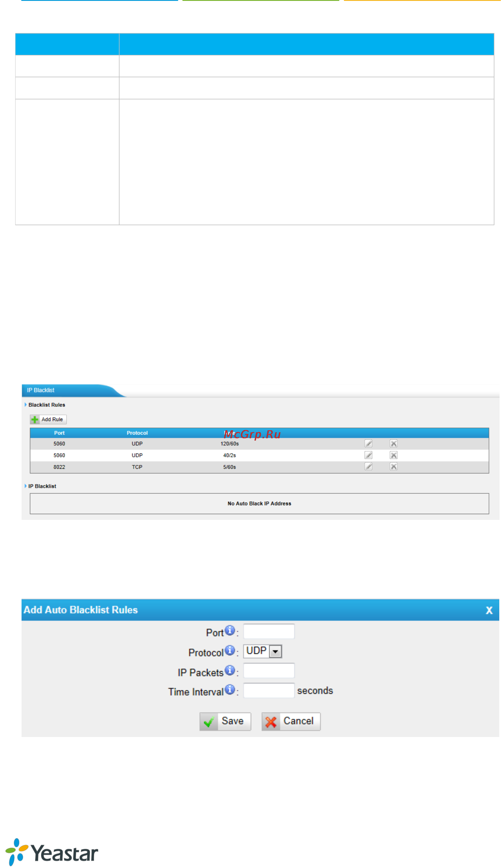Click the 5/60s rate cell
The width and height of the screenshot is (501, 868).
230,467
